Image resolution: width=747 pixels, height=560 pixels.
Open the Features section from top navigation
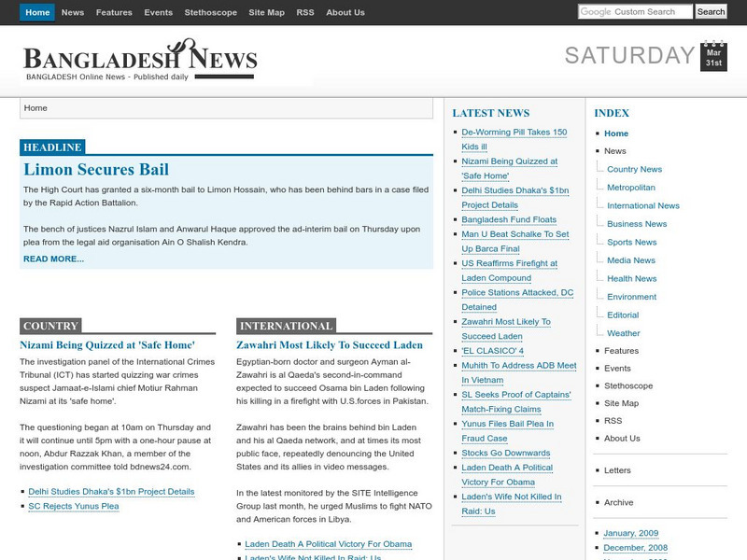(113, 13)
